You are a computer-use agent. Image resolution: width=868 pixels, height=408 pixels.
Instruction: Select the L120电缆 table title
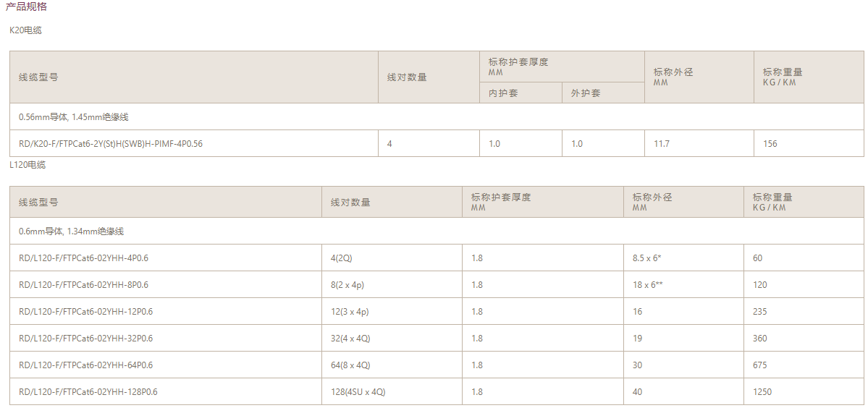[28, 165]
